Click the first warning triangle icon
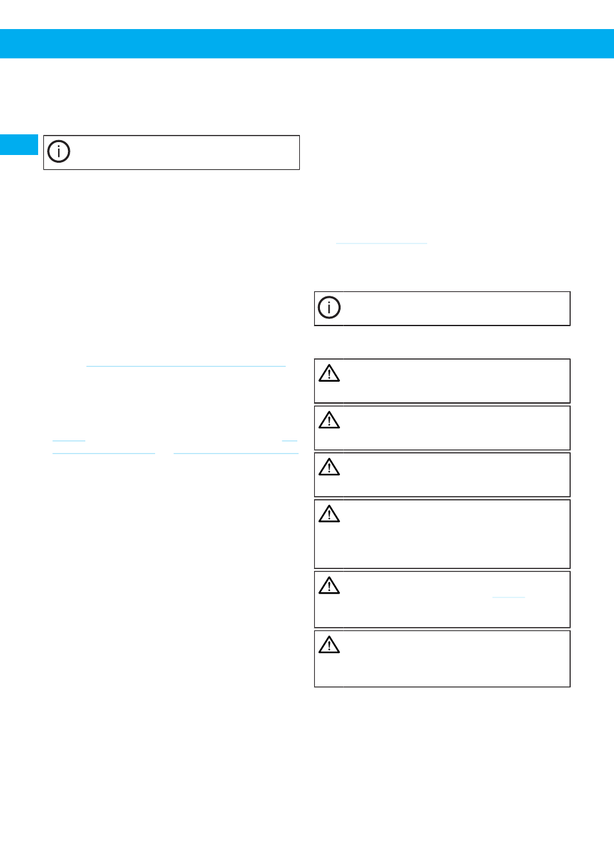This screenshot has width=614, height=868. (x=329, y=374)
